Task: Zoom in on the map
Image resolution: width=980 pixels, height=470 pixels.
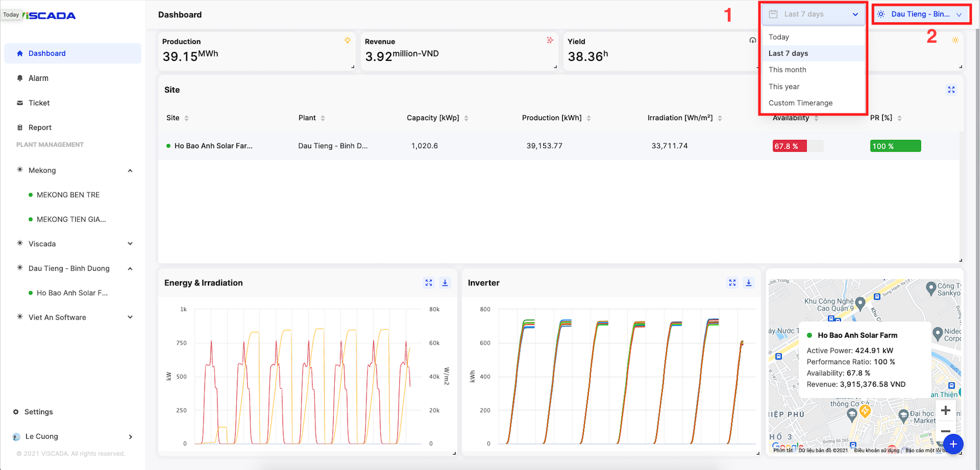Action: click(945, 410)
